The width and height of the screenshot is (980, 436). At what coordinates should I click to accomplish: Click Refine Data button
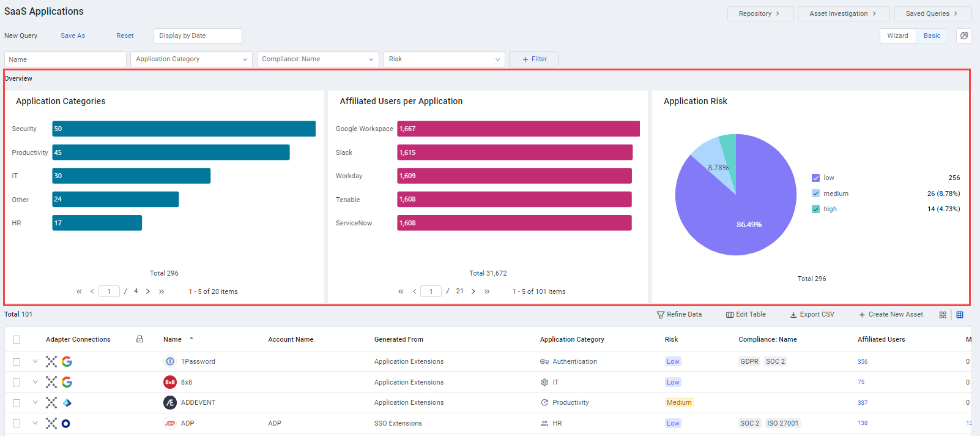point(679,314)
